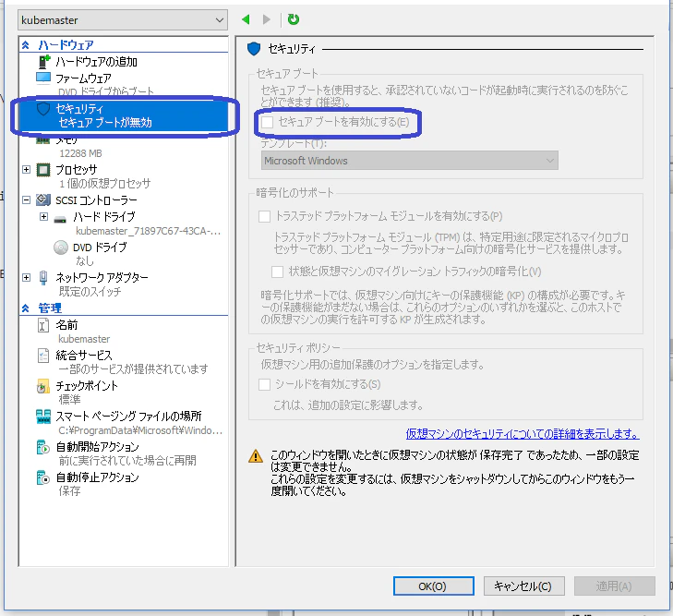The image size is (673, 616).
Task: Click the ハード ドライブ disk icon
Action: click(x=60, y=220)
